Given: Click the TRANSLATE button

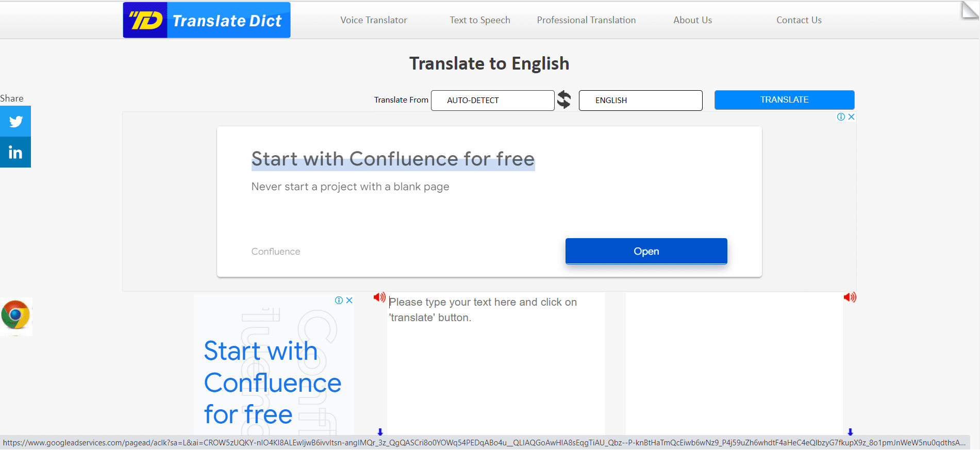Looking at the screenshot, I should pyautogui.click(x=784, y=100).
